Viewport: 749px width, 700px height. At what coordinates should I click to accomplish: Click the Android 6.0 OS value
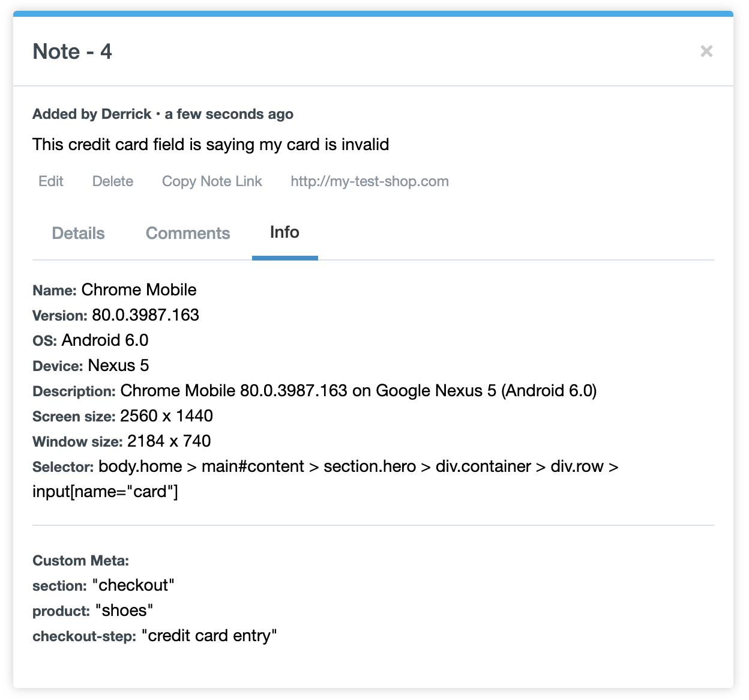click(105, 340)
